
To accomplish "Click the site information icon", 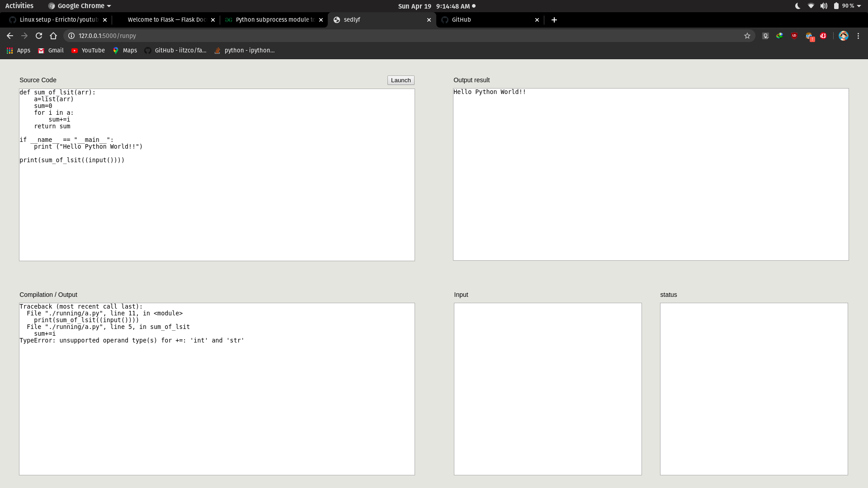I will tap(71, 36).
